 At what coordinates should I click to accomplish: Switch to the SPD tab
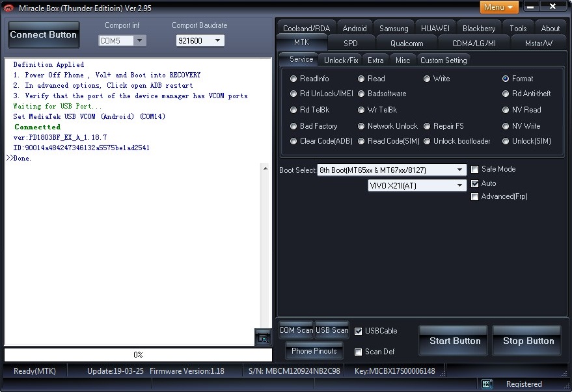(351, 44)
